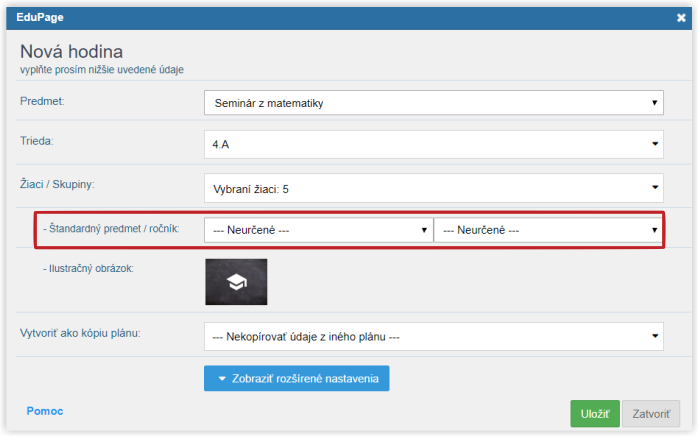Save the lesson with Uložiť
Viewport: 699px width, 437px height.
[x=595, y=414]
